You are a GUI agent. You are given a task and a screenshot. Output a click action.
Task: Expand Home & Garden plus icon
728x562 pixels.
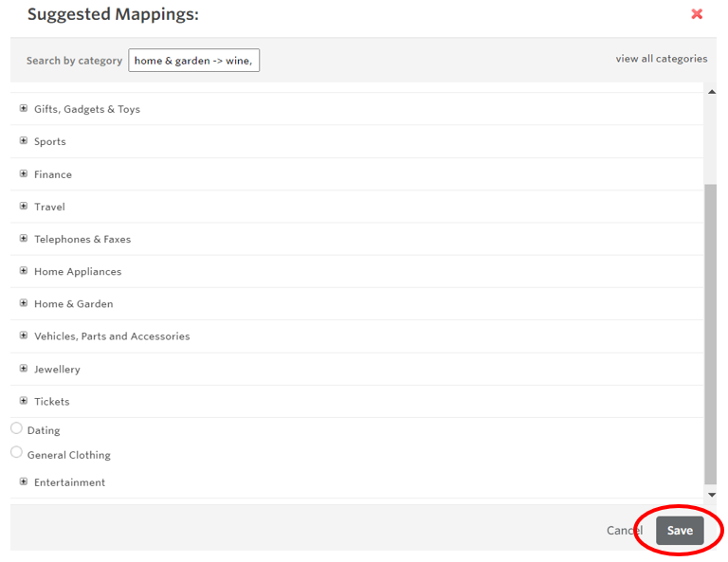point(24,303)
